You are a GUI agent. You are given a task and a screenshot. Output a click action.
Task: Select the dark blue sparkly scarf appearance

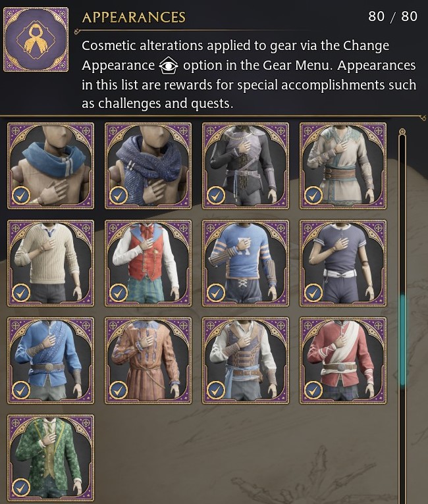148,166
